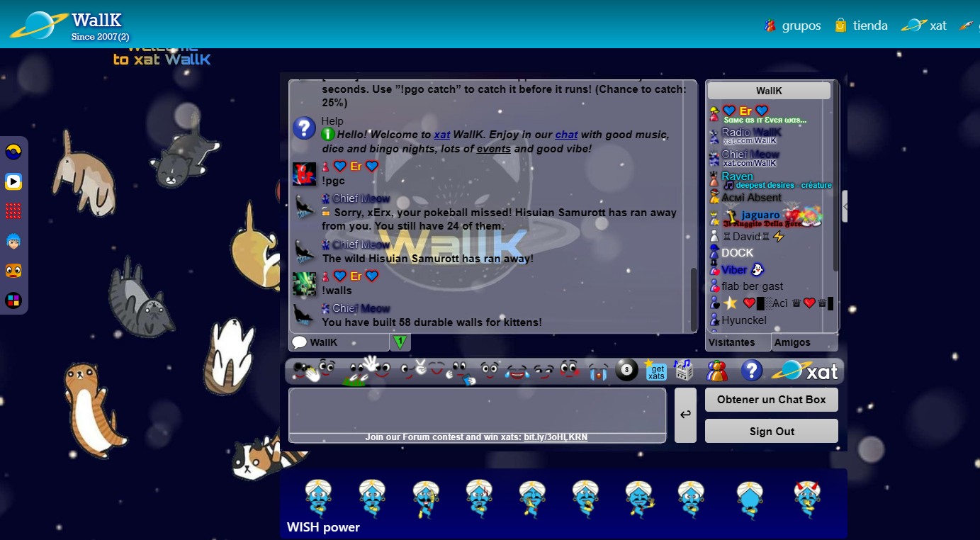The width and height of the screenshot is (980, 540).
Task: Switch to the Amigos tab
Action: click(x=805, y=342)
